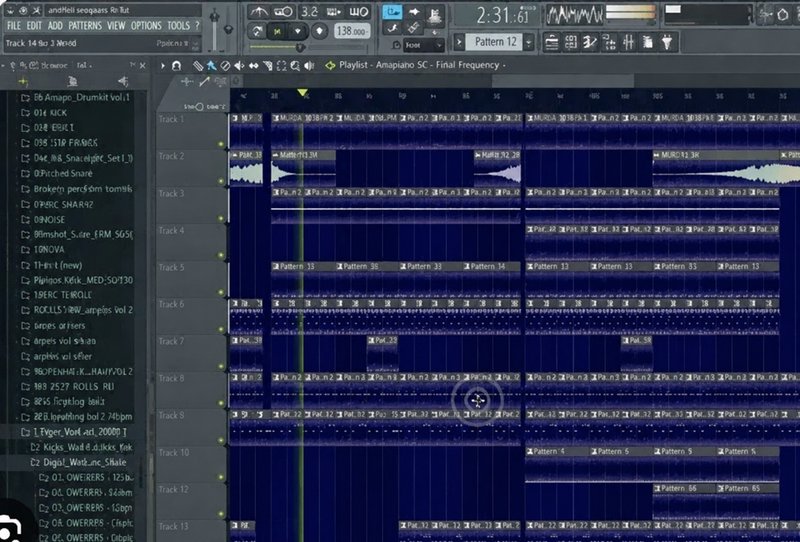Select the mute tool in playlist toolbar

click(x=239, y=65)
